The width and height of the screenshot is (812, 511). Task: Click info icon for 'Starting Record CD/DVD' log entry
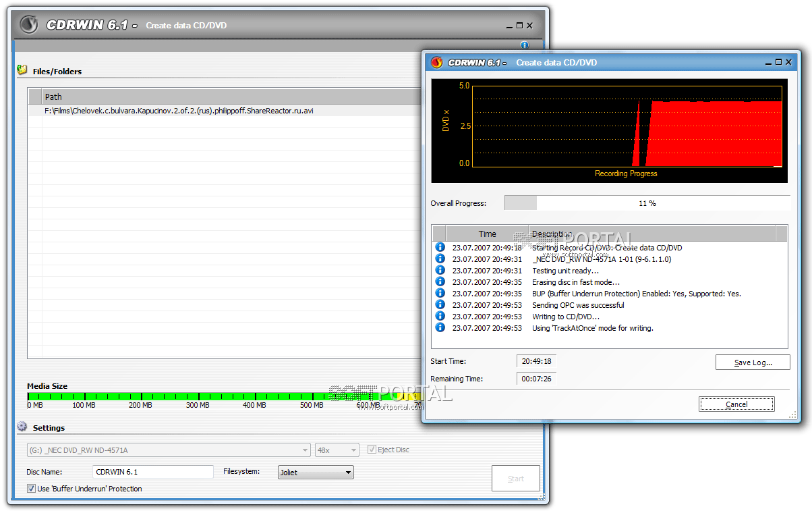coord(440,247)
